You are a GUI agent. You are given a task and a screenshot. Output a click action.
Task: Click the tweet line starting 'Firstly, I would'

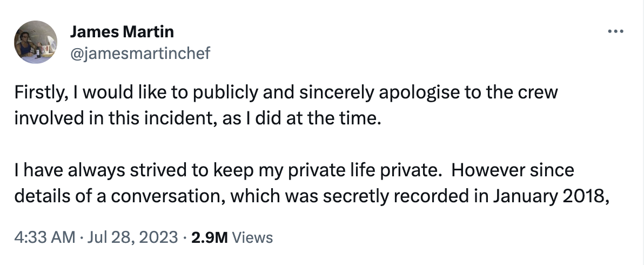point(285,93)
